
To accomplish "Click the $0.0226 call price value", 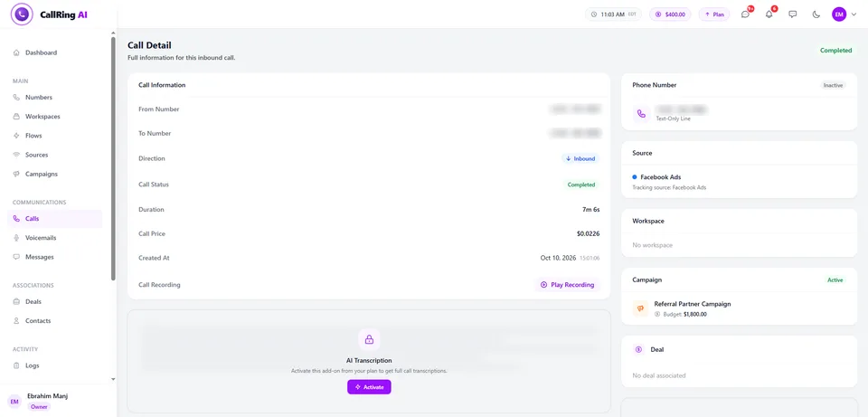I will coord(588,234).
